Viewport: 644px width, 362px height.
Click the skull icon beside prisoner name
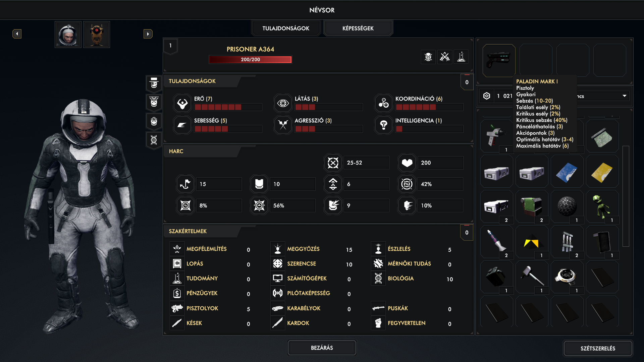[x=428, y=57]
